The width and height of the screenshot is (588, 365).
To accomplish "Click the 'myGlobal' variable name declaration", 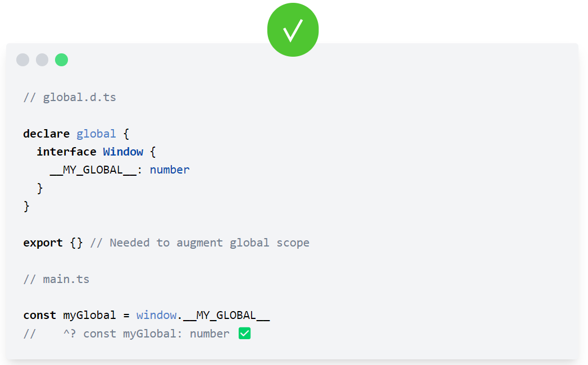I will (89, 316).
